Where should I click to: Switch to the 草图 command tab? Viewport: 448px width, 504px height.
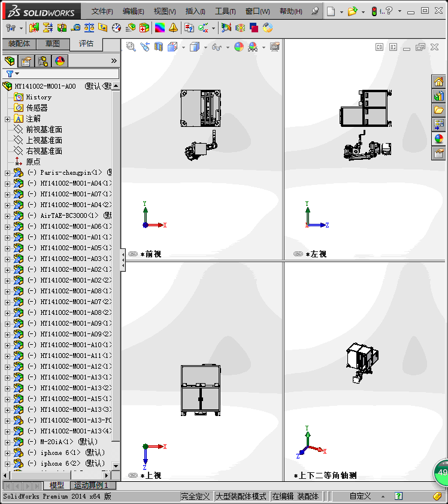53,44
